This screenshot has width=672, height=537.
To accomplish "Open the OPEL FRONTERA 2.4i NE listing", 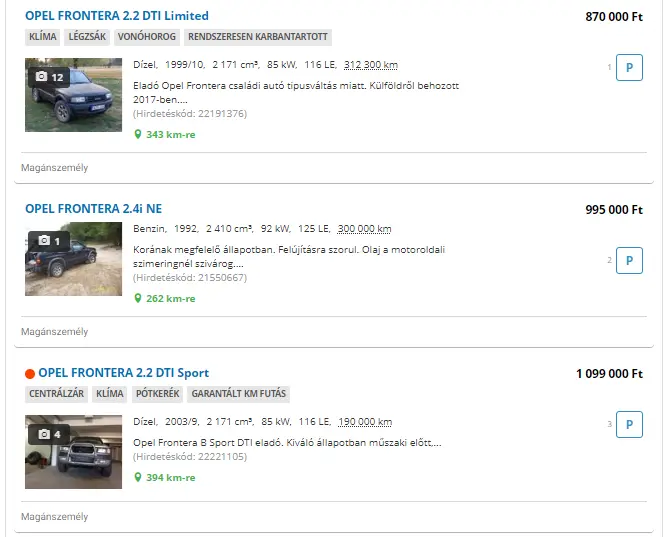I will tap(93, 209).
